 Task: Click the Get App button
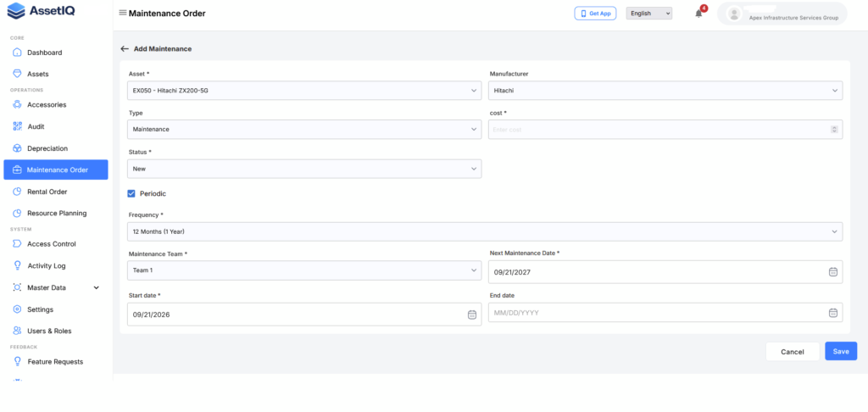595,14
